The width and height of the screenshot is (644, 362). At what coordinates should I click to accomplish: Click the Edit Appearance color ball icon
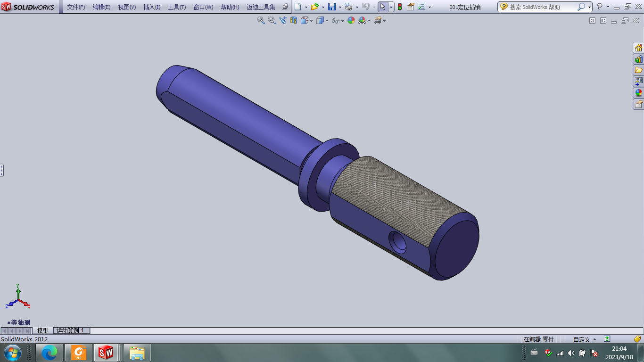[351, 20]
